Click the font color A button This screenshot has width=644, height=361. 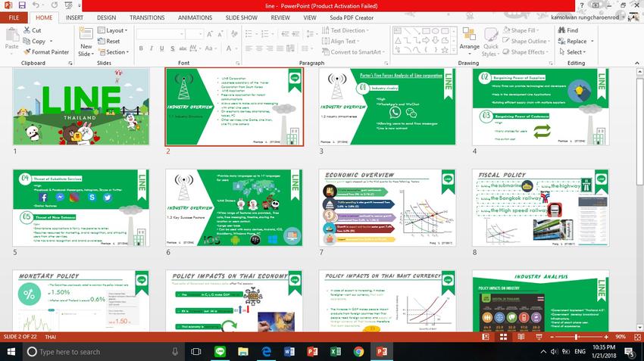coord(229,48)
